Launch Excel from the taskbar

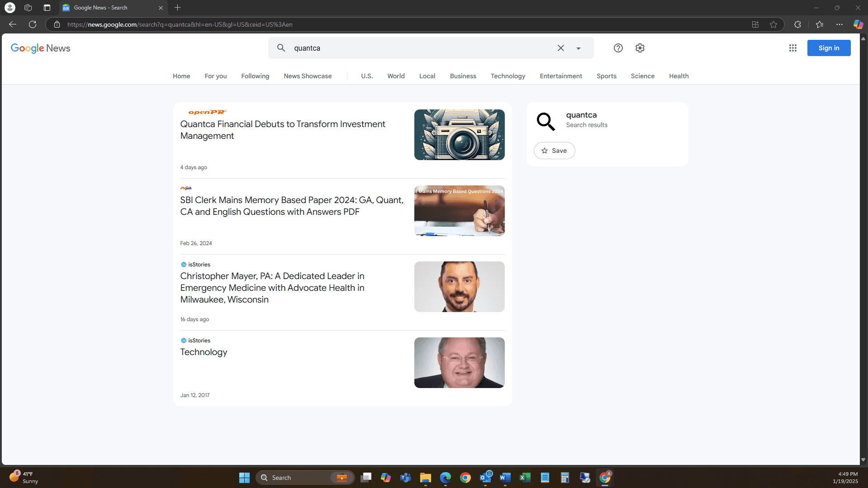point(525,478)
